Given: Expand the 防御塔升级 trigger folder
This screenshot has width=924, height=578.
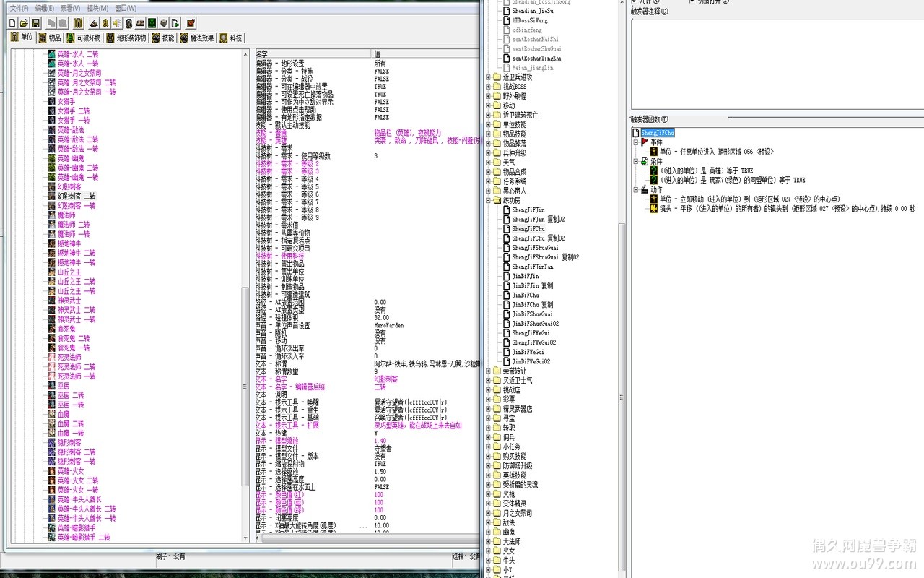Looking at the screenshot, I should point(488,465).
